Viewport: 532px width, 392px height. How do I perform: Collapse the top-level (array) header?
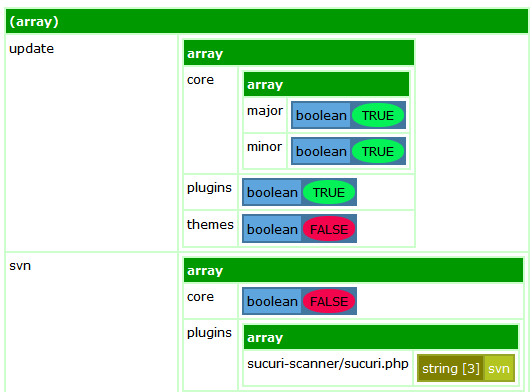267,21
